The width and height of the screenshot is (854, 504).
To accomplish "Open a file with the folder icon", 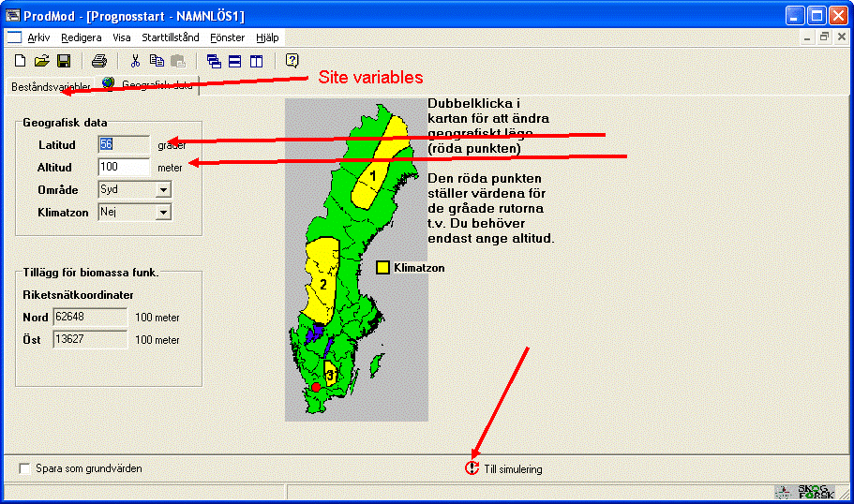I will [42, 60].
